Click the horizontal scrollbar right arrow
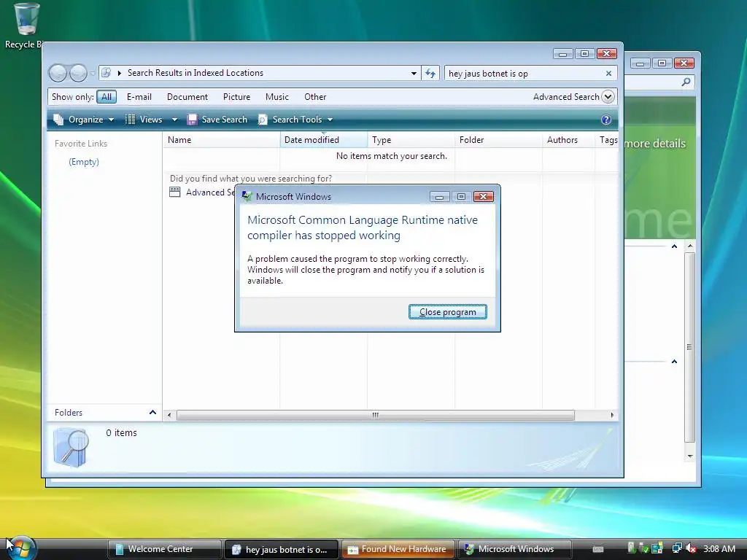The width and height of the screenshot is (747, 560). click(612, 415)
